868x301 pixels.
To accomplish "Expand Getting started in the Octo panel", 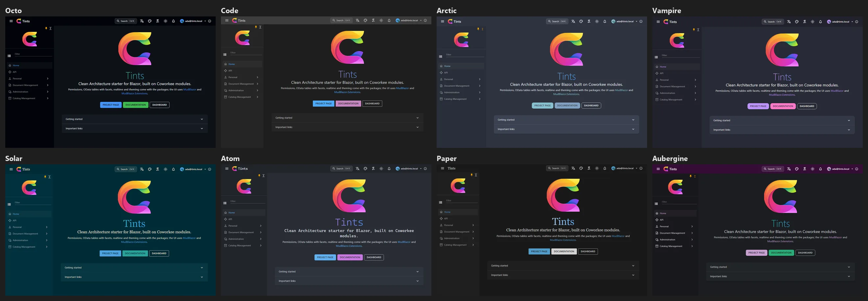I will pos(135,119).
